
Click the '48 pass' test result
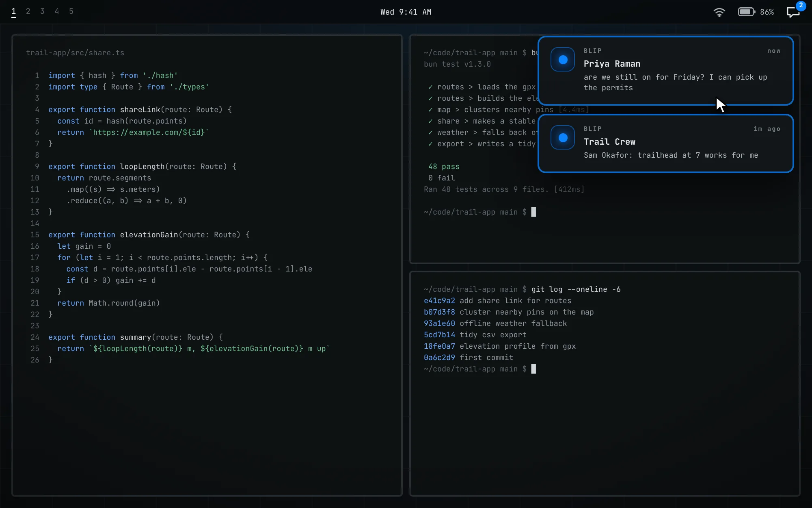click(444, 167)
